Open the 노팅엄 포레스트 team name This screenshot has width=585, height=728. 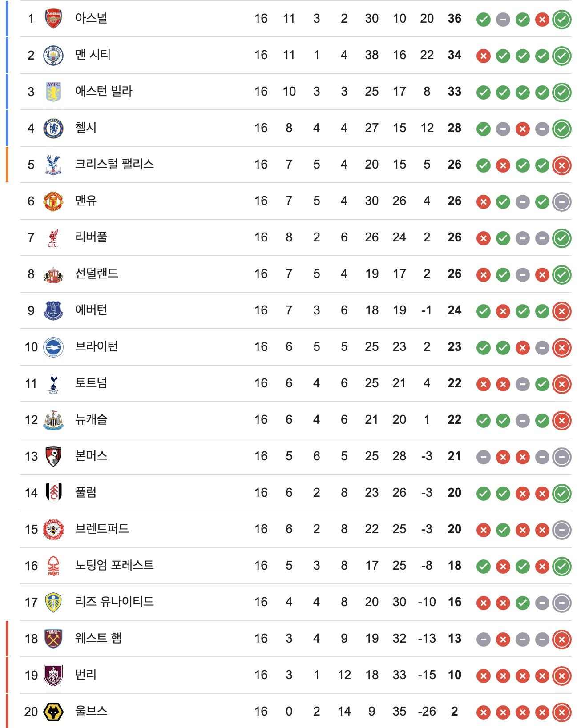pos(114,565)
